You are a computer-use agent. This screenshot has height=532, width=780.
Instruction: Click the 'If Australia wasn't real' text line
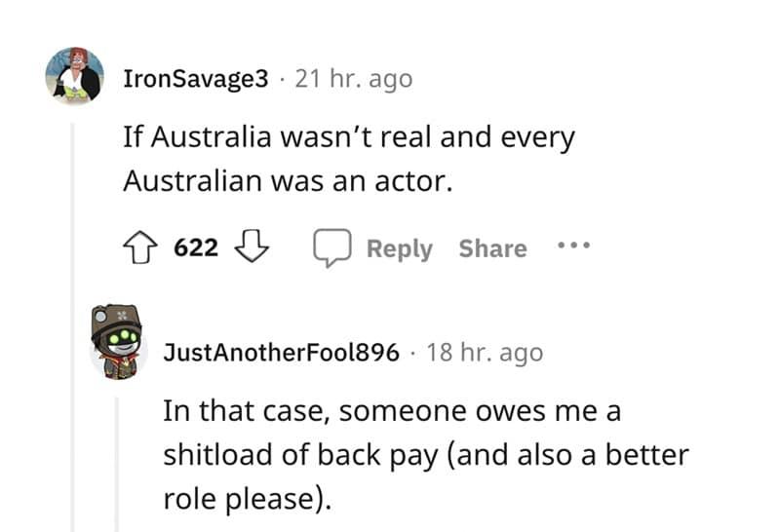click(x=349, y=137)
